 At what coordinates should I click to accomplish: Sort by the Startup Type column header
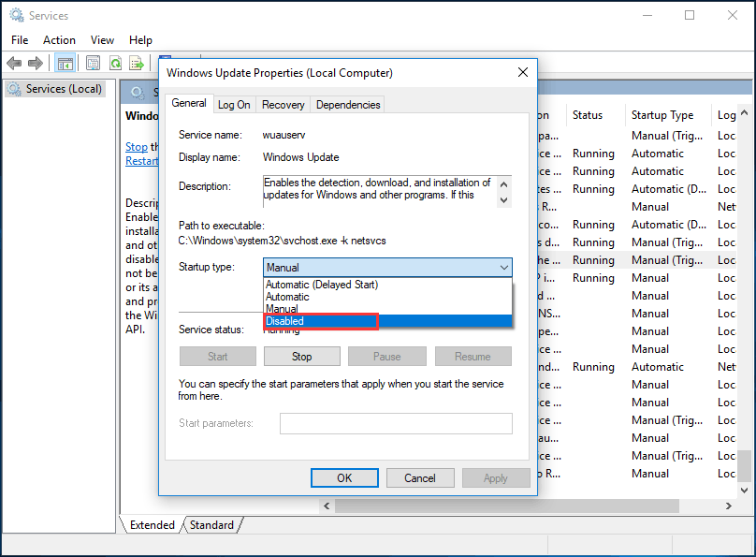[668, 115]
